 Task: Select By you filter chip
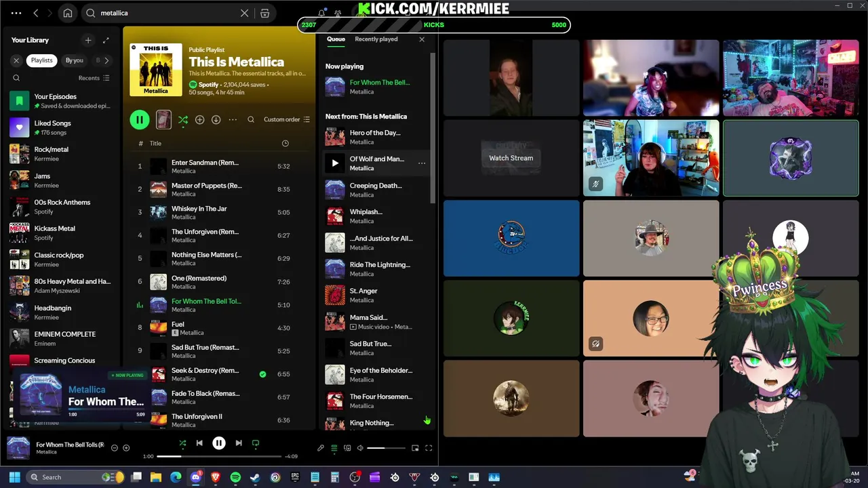(74, 60)
